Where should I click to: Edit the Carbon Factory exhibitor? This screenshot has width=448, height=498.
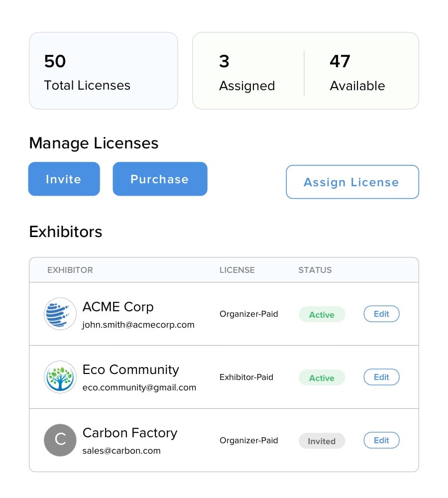[381, 440]
